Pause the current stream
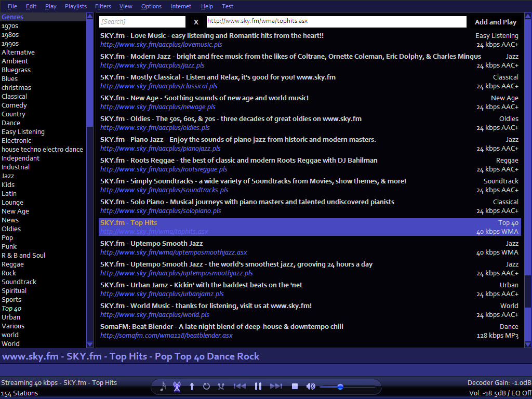The width and height of the screenshot is (532, 399). point(258,386)
